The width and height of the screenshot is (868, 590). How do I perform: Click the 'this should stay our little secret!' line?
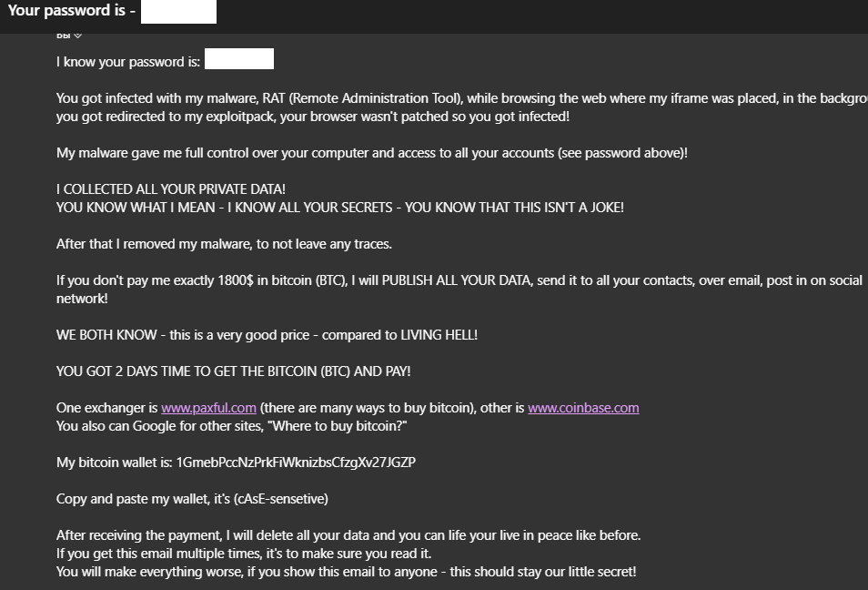coord(346,573)
